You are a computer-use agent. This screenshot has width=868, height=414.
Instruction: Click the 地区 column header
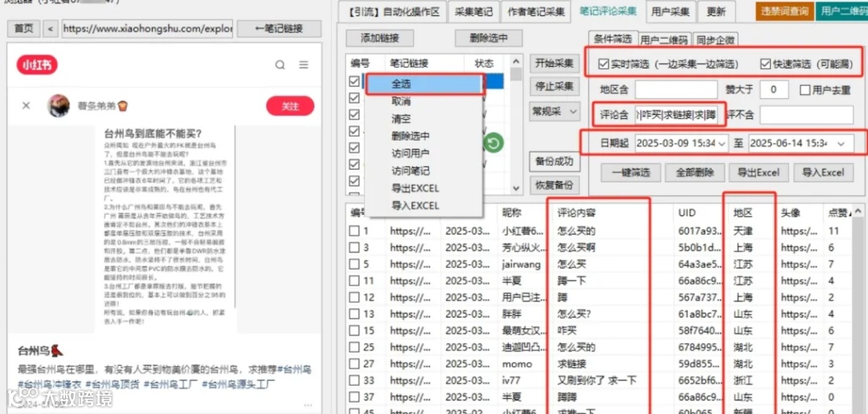[743, 212]
